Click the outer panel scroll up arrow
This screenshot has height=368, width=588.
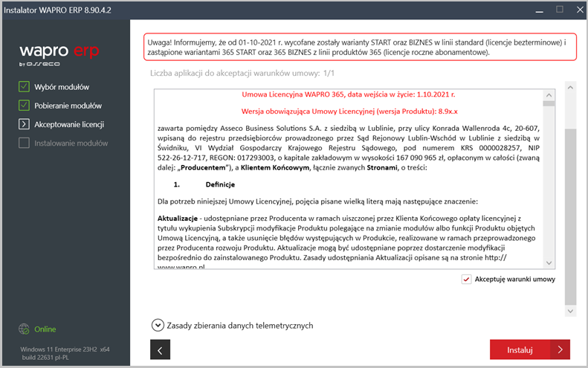coord(570,88)
